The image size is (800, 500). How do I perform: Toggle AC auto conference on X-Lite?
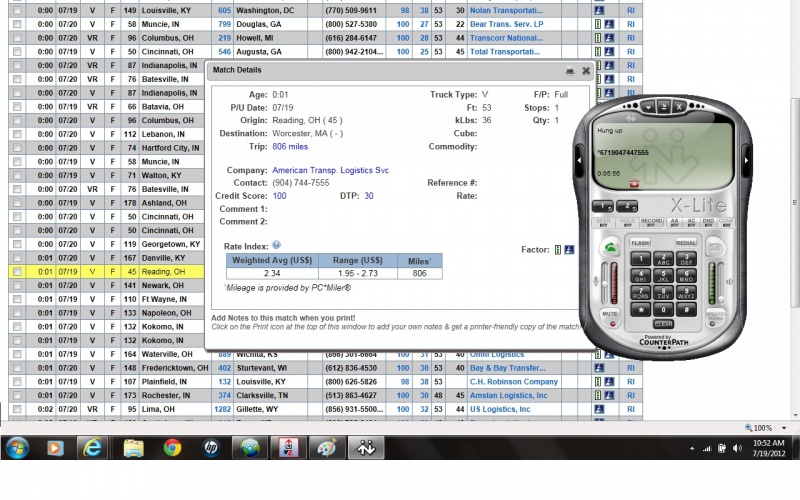(691, 222)
